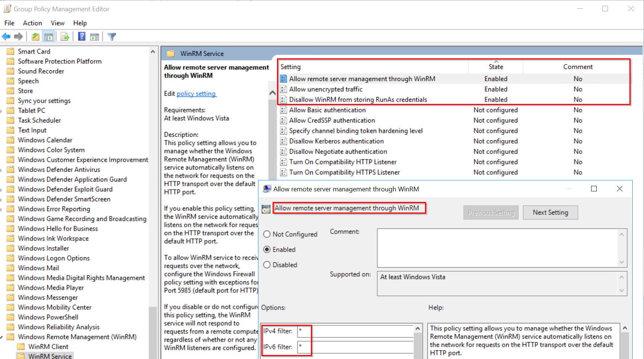The height and width of the screenshot is (359, 644).
Task: Click the policy icon beside Allow unencrypted traffic
Action: (284, 89)
